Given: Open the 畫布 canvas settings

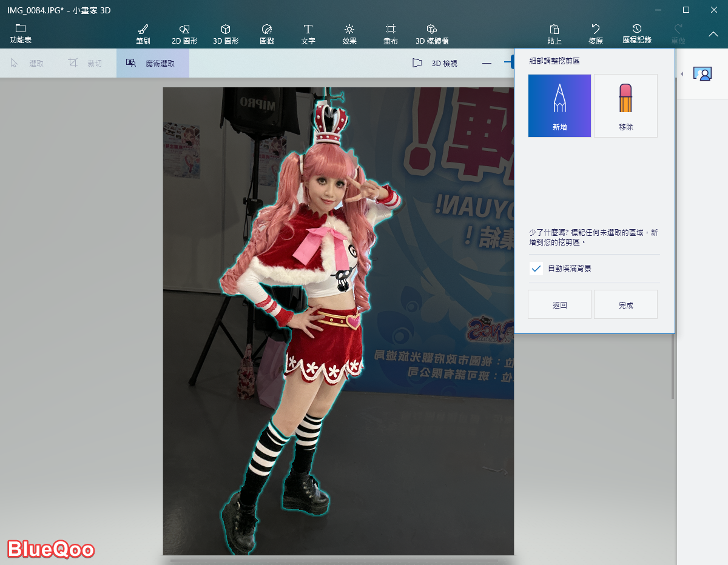Looking at the screenshot, I should point(391,34).
